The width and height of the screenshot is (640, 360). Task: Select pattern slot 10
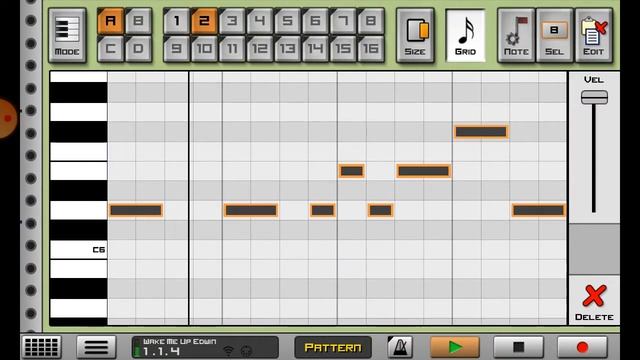pos(204,49)
